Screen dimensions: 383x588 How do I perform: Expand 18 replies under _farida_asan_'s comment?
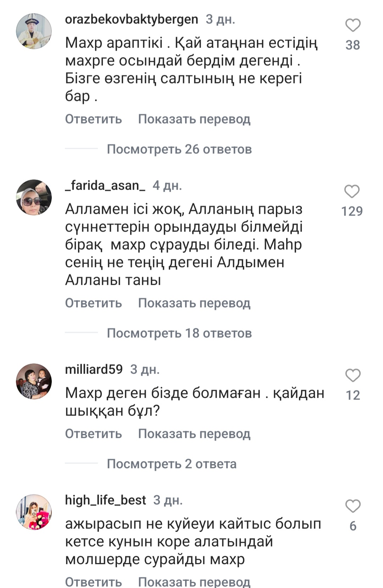click(x=179, y=333)
